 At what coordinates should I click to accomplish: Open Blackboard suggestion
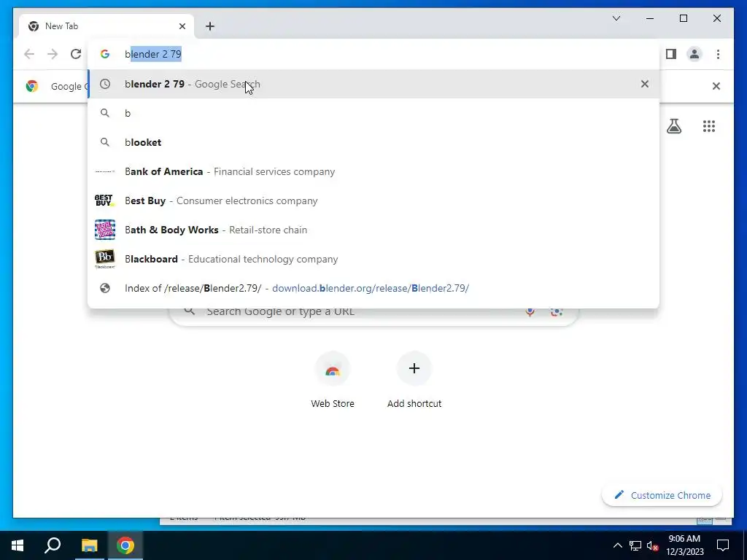(373, 259)
